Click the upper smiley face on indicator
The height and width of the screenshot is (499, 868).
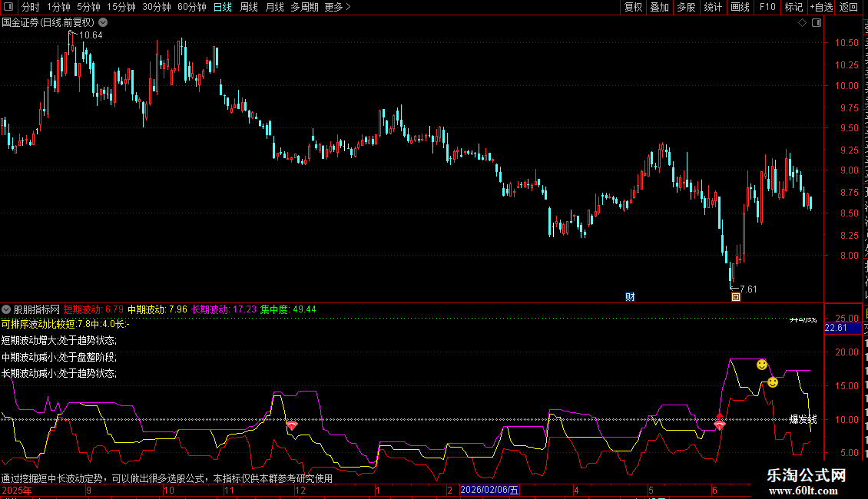[762, 365]
